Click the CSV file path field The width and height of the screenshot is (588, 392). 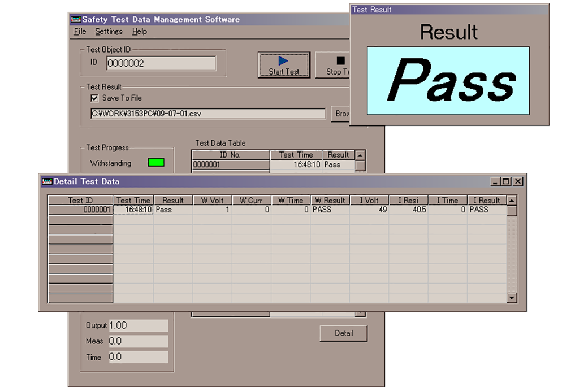pos(207,114)
